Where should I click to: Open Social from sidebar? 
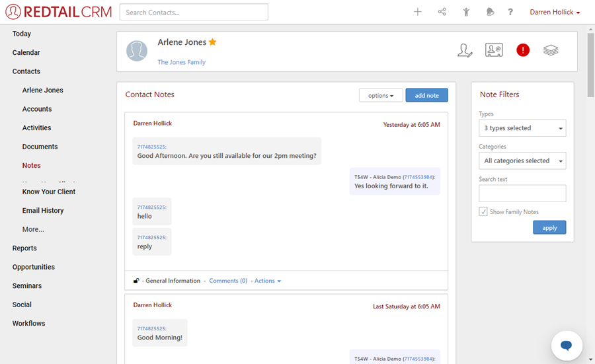click(22, 305)
